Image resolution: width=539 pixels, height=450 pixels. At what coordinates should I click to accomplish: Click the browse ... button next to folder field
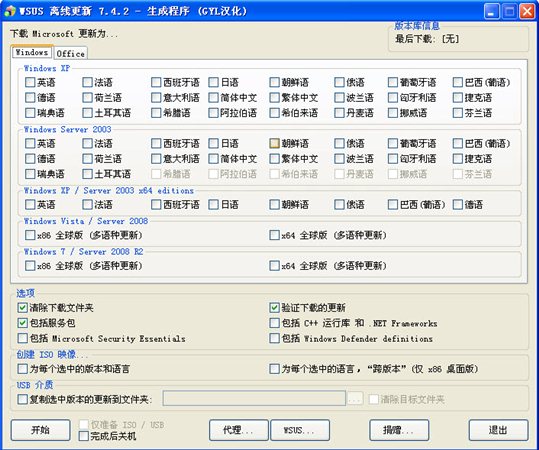[355, 399]
